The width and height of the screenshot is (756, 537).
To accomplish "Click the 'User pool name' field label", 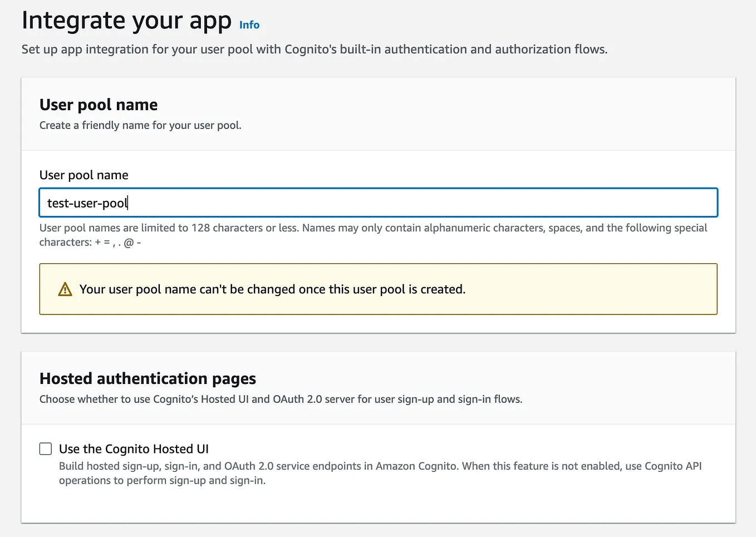I will click(84, 175).
